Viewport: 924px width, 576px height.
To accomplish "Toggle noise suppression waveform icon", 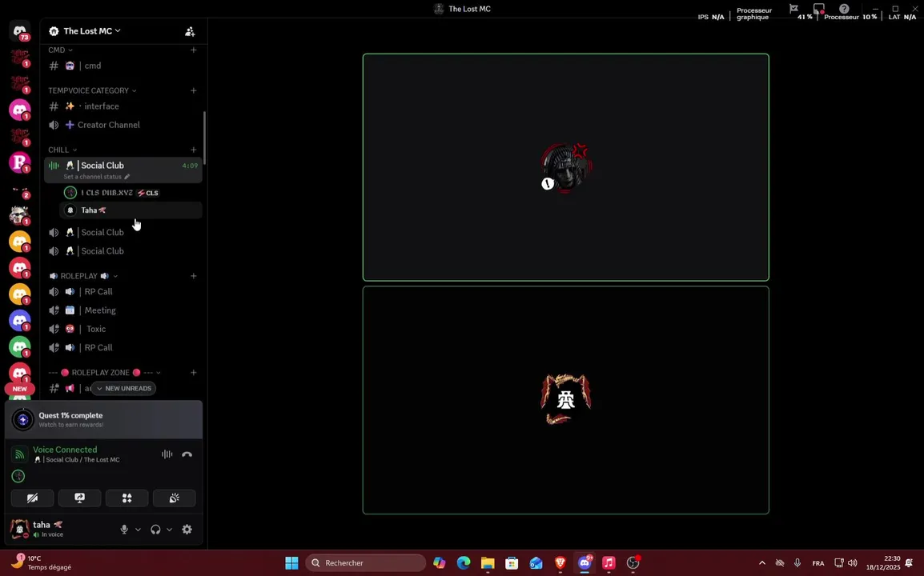I will pos(167,454).
